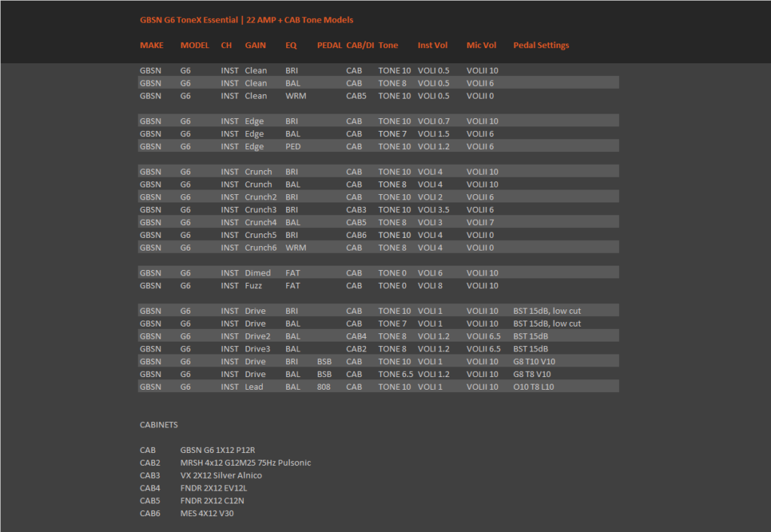Click VOLI 0.7 in the Edge BRI row
The height and width of the screenshot is (532, 771).
[433, 121]
